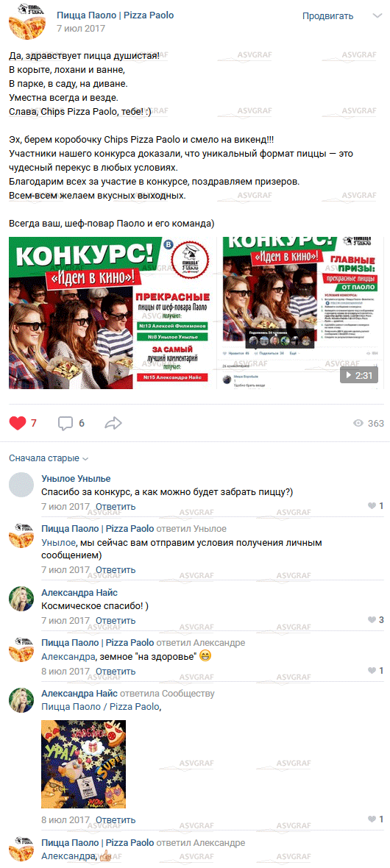Screen dimensions: 390x868
Task: Like Унылое Унылье's comment with the heart
Action: [x=372, y=506]
